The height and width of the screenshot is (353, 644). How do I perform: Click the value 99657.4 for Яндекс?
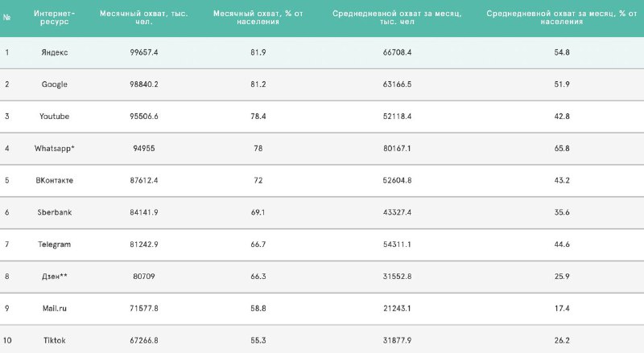144,52
